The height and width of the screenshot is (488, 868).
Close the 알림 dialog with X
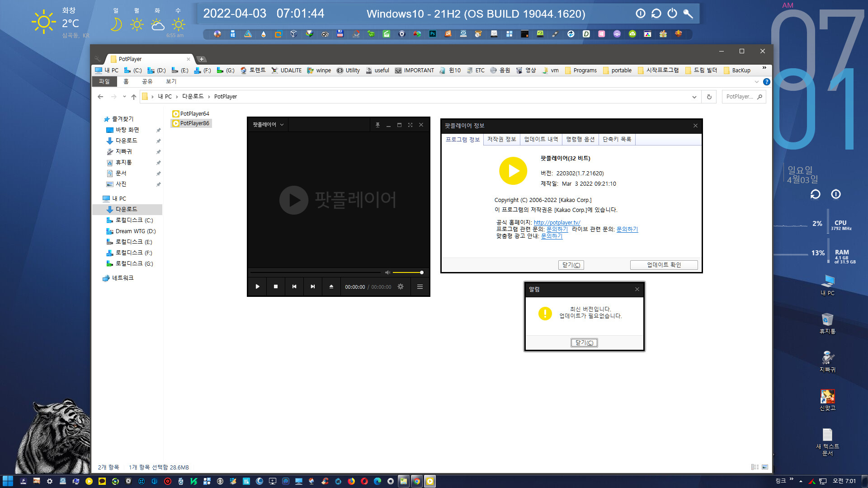click(x=637, y=289)
